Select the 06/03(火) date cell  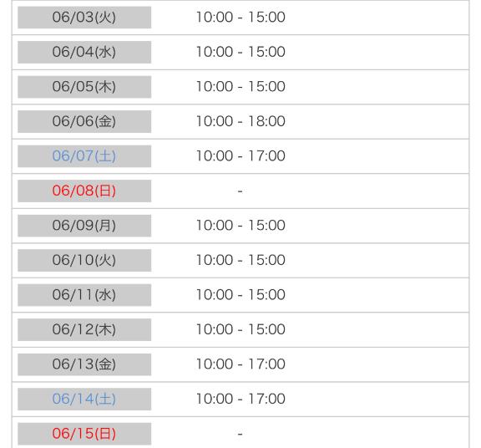[84, 18]
